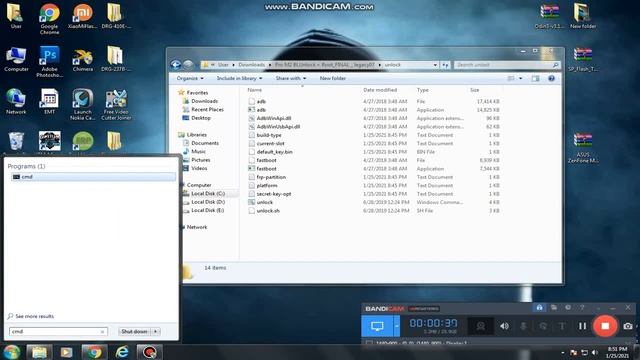
Task: Toggle Bandicam speaker sound icon
Action: click(x=504, y=326)
